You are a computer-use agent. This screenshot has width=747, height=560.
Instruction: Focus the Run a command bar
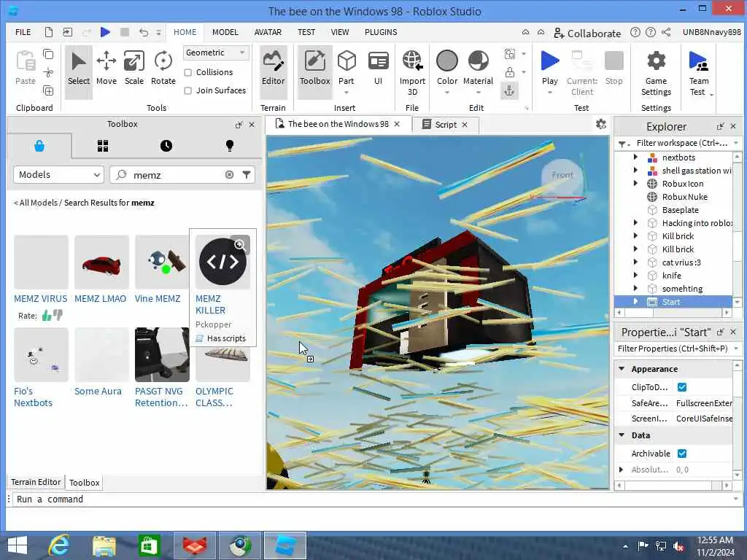(374, 499)
